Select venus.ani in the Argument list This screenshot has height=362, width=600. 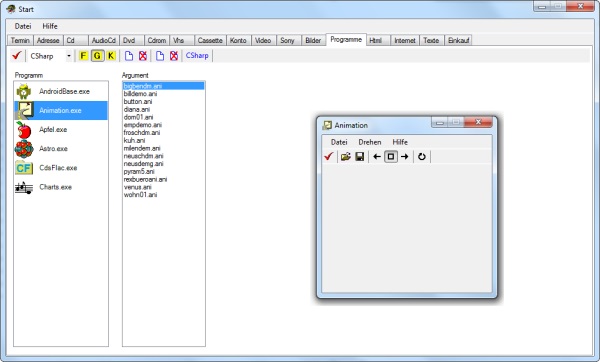(x=163, y=187)
